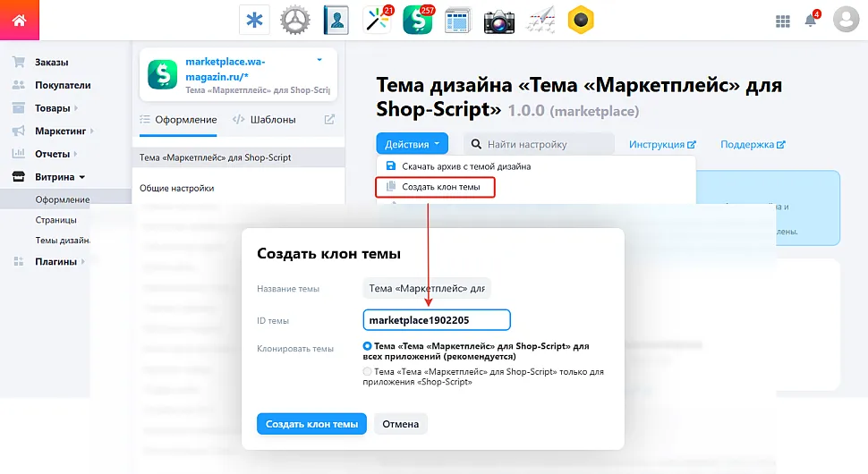Open Покупатели in the sidebar
The width and height of the screenshot is (868, 474).
point(63,85)
